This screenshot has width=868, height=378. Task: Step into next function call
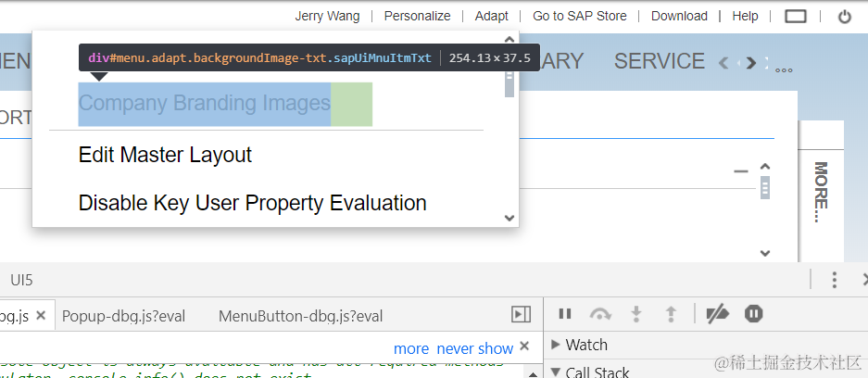click(636, 314)
